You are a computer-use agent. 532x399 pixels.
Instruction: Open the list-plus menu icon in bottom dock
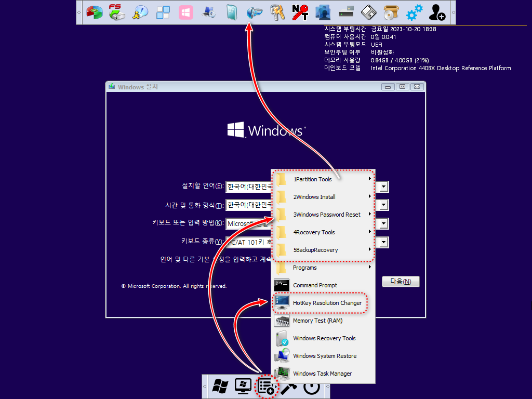[x=266, y=386]
